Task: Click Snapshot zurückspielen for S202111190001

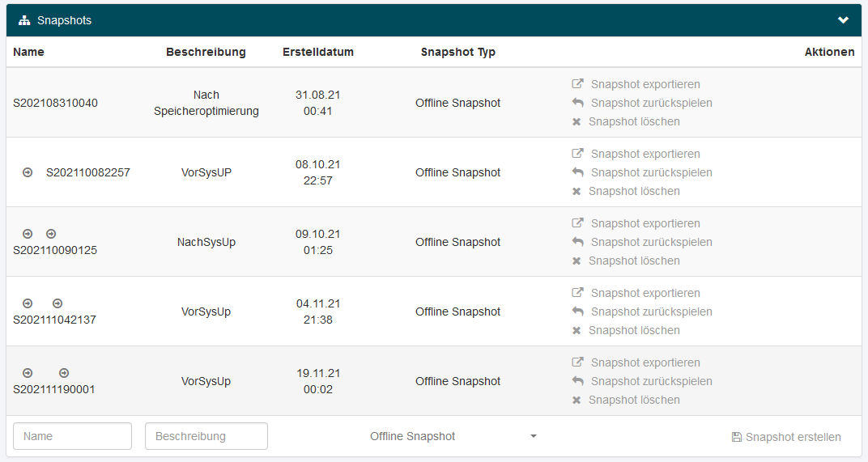Action: pyautogui.click(x=651, y=381)
